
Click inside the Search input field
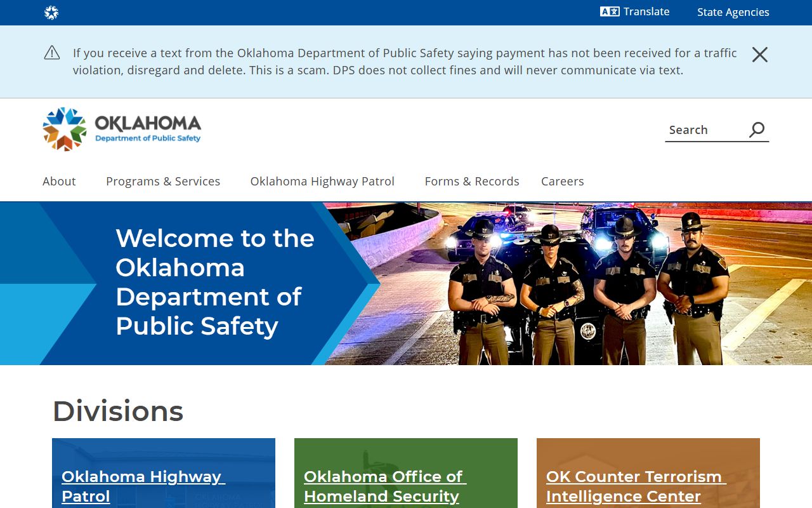tap(705, 130)
